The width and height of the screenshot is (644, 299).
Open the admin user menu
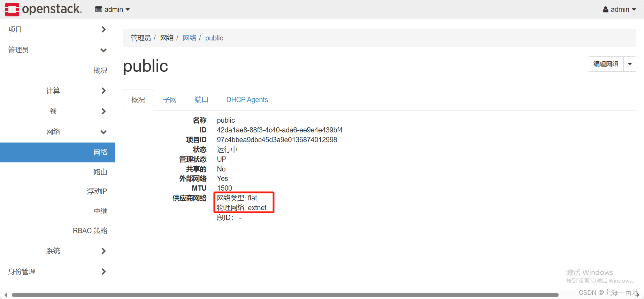coord(620,9)
